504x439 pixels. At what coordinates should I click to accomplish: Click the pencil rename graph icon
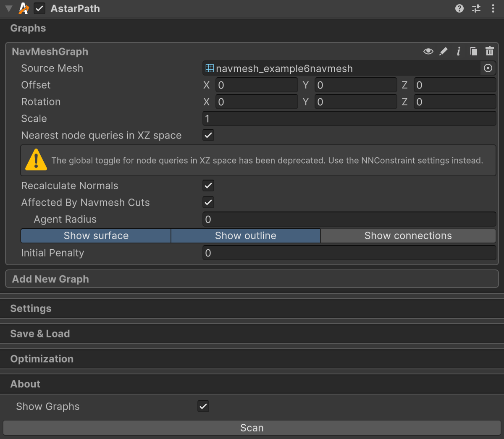444,52
